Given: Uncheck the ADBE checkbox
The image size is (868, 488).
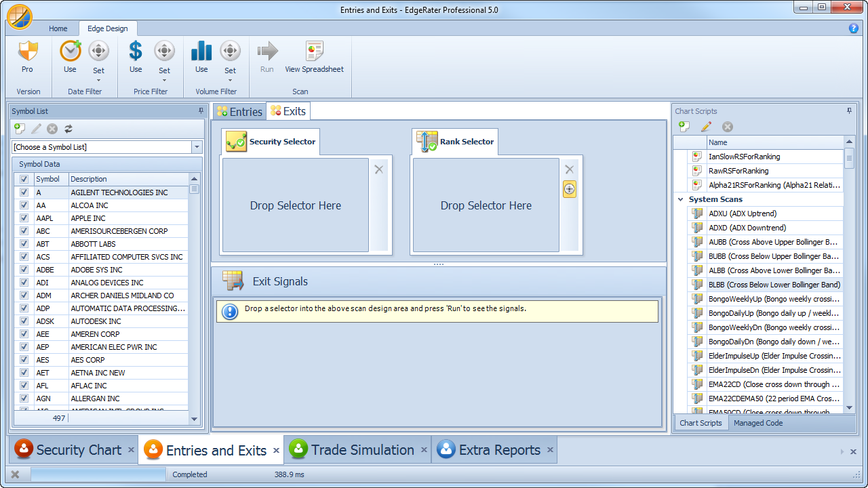Looking at the screenshot, I should pos(24,270).
